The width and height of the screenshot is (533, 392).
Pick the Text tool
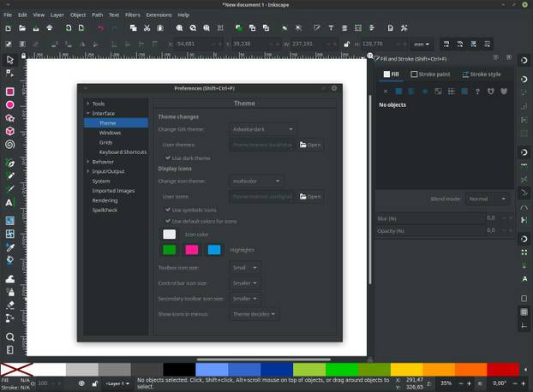click(x=9, y=203)
